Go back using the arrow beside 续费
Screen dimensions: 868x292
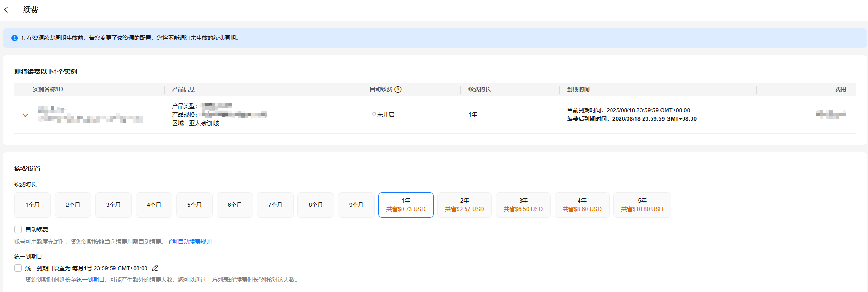click(6, 10)
